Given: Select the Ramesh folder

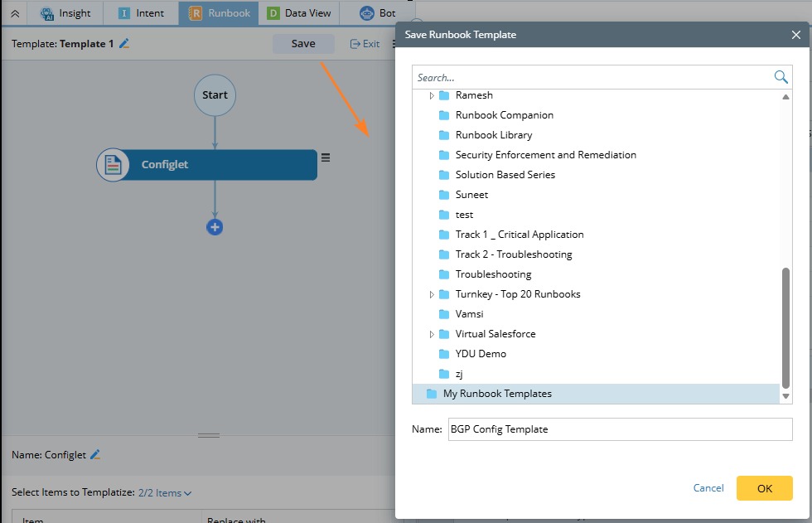Looking at the screenshot, I should [x=474, y=95].
